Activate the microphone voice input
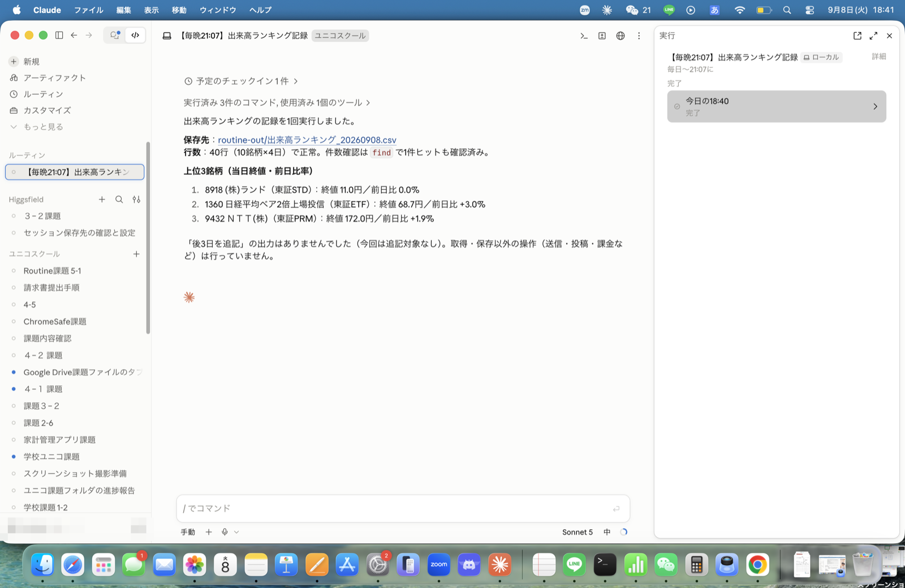The height and width of the screenshot is (588, 905). click(225, 532)
